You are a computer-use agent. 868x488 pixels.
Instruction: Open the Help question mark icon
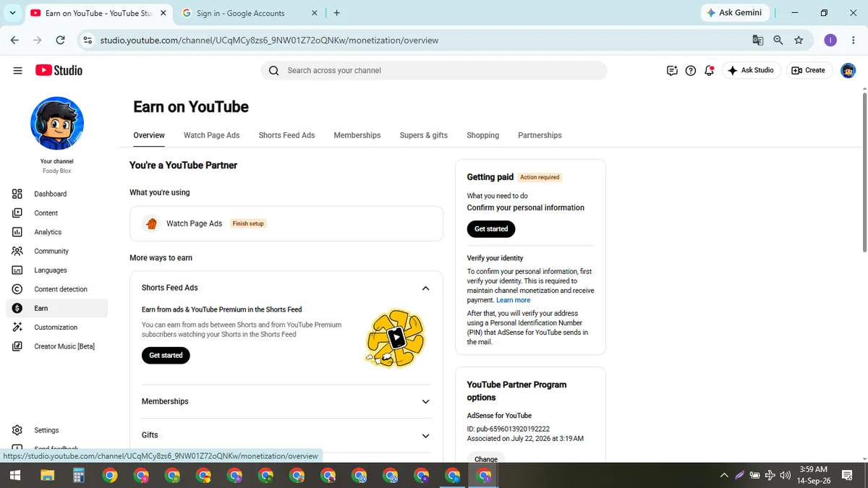[x=691, y=70]
